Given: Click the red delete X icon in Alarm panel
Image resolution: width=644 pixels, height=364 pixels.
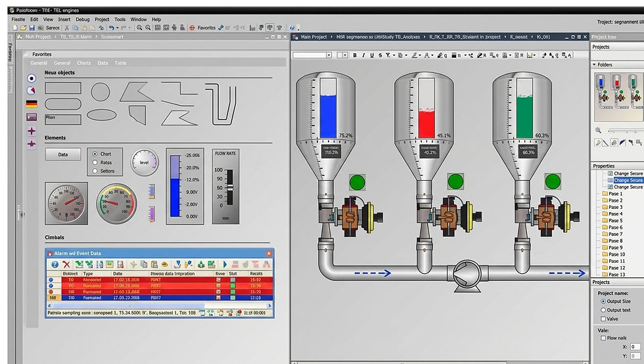Looking at the screenshot, I should (66, 264).
